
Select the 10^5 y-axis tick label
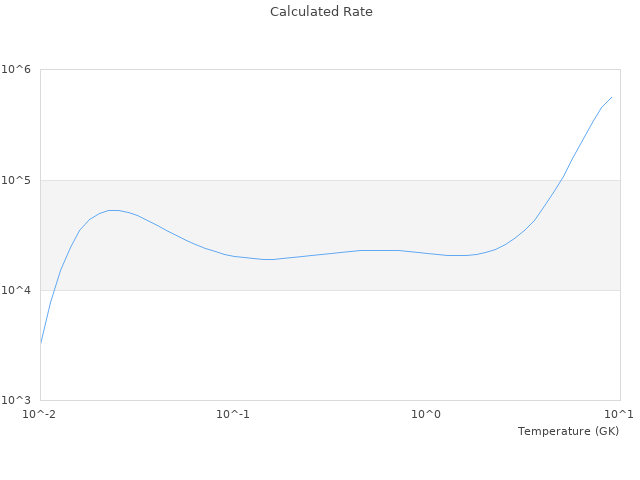17,180
